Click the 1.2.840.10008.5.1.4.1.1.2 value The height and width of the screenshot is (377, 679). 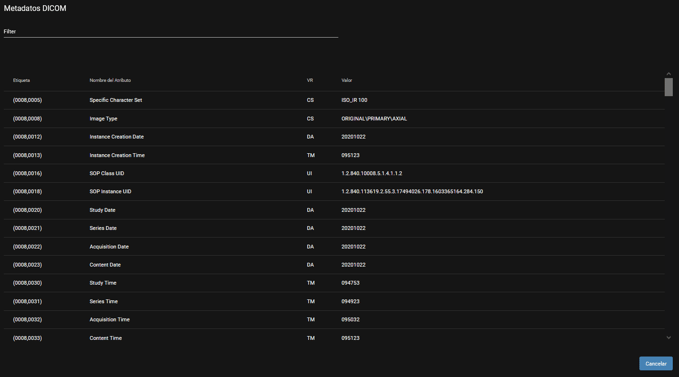tap(372, 174)
